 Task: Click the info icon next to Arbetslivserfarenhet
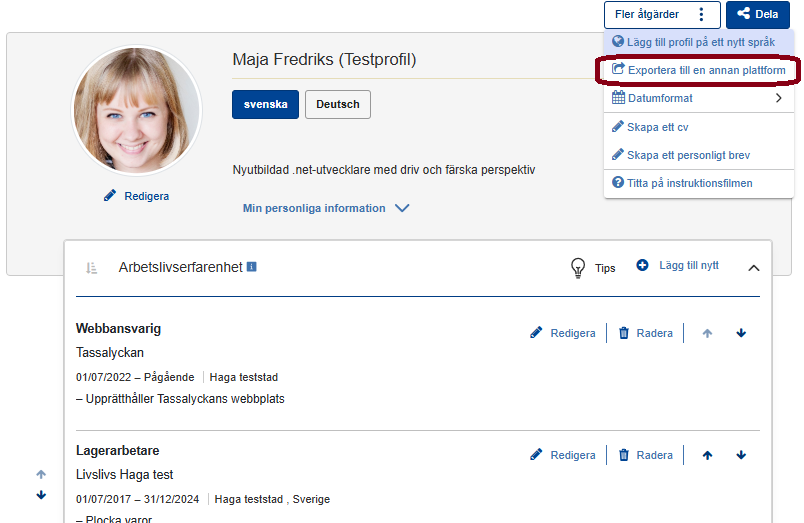click(252, 267)
